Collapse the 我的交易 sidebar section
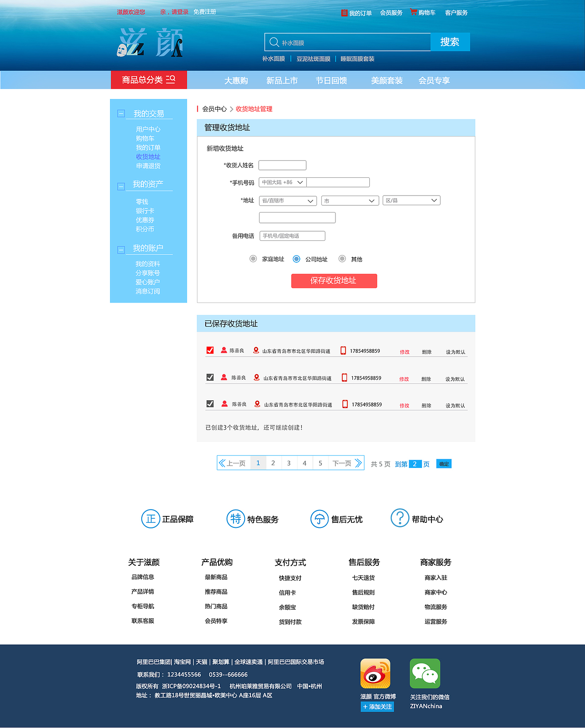The height and width of the screenshot is (728, 585). coord(121,113)
